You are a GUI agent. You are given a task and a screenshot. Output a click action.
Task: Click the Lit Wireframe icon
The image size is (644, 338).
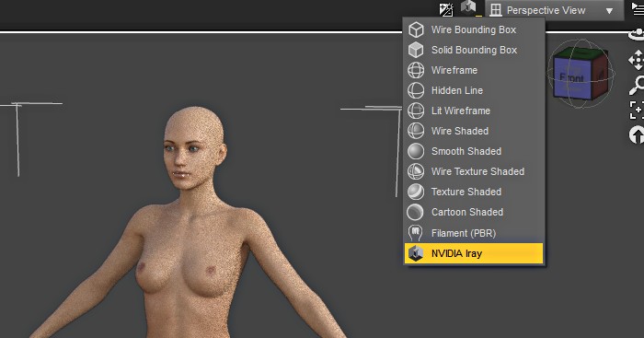[416, 111]
